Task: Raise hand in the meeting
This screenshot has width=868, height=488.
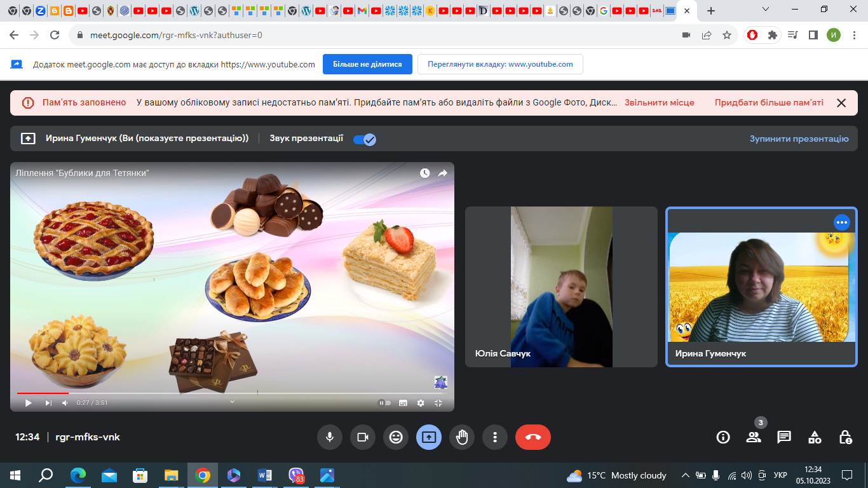Action: (x=462, y=437)
